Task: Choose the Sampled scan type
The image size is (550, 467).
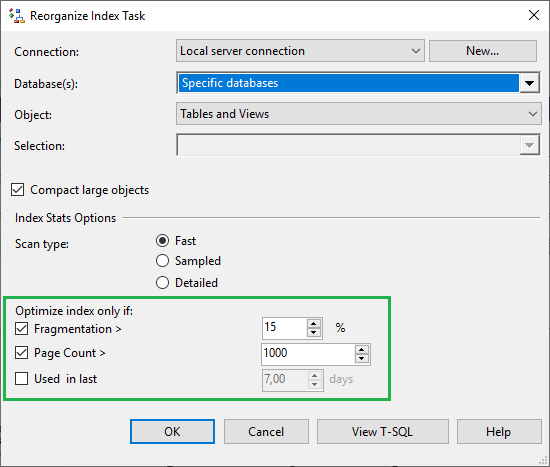Action: 162,261
